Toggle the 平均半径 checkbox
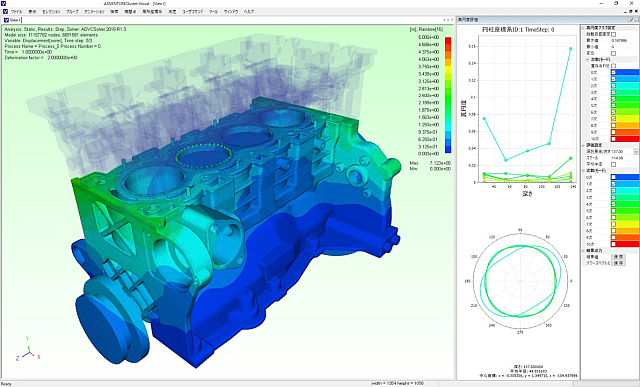The image size is (640, 387). [613, 164]
